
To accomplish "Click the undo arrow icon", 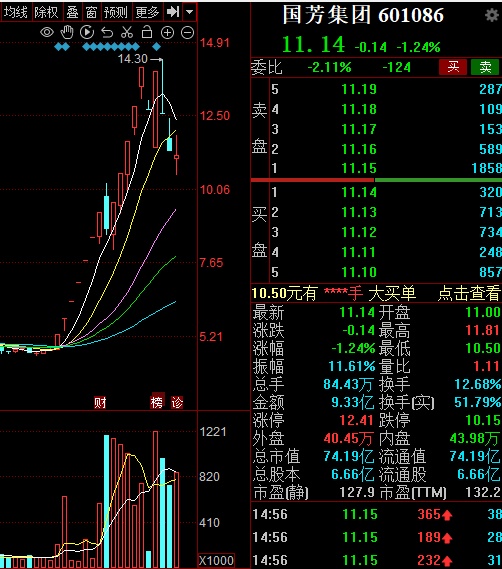I will (x=107, y=33).
